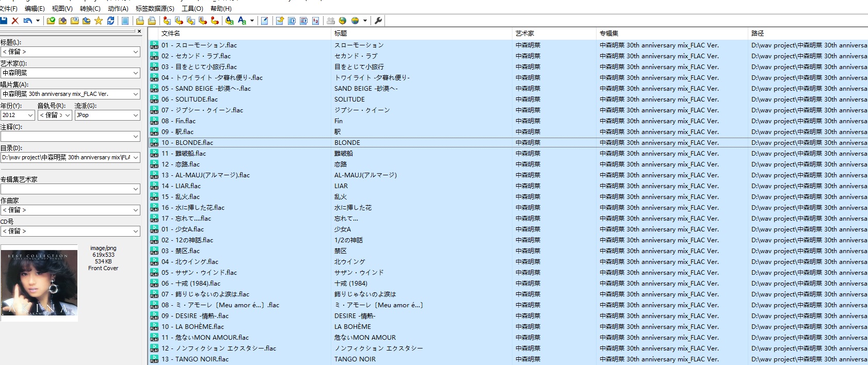Expand the 年份 dropdown showing 2012
The image size is (868, 365).
click(x=30, y=115)
